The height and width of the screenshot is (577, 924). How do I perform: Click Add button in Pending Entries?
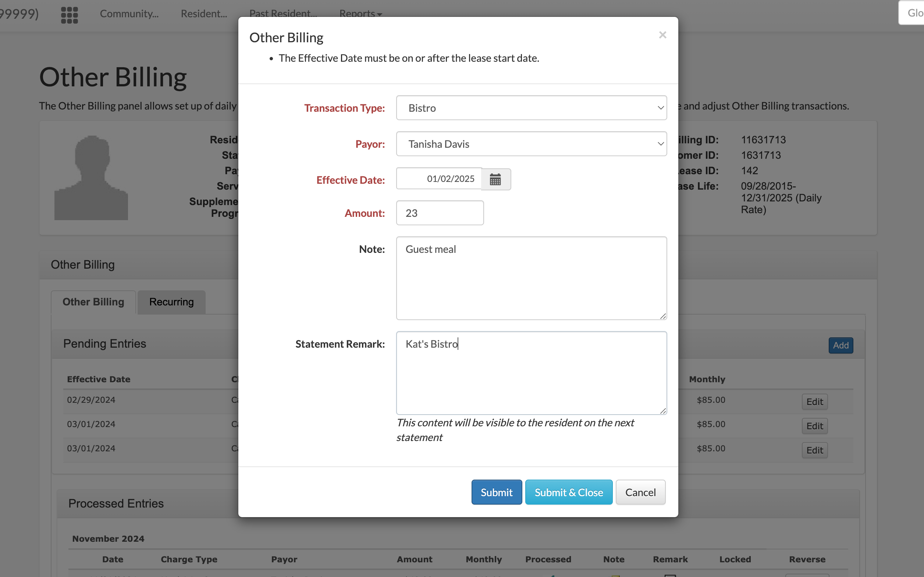tap(841, 345)
